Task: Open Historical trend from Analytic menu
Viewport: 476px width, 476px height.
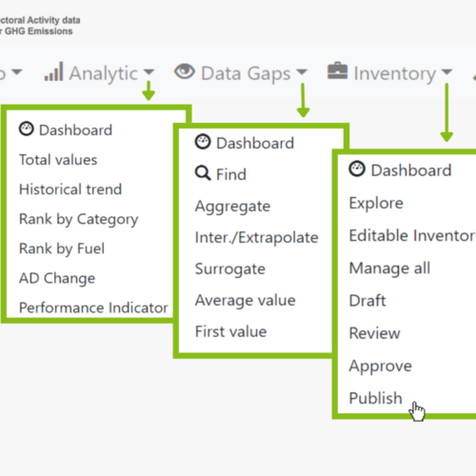Action: coord(70,189)
